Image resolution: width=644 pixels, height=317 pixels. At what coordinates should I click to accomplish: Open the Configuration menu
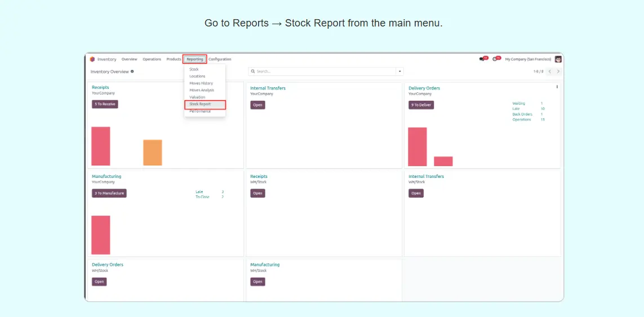point(220,59)
